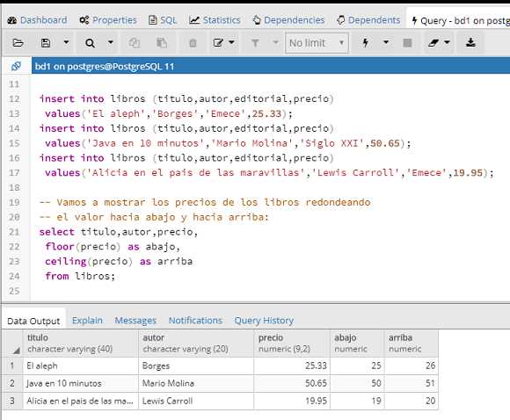Open the Query History tab
Viewport: 510px width, 420px height.
pyautogui.click(x=264, y=321)
